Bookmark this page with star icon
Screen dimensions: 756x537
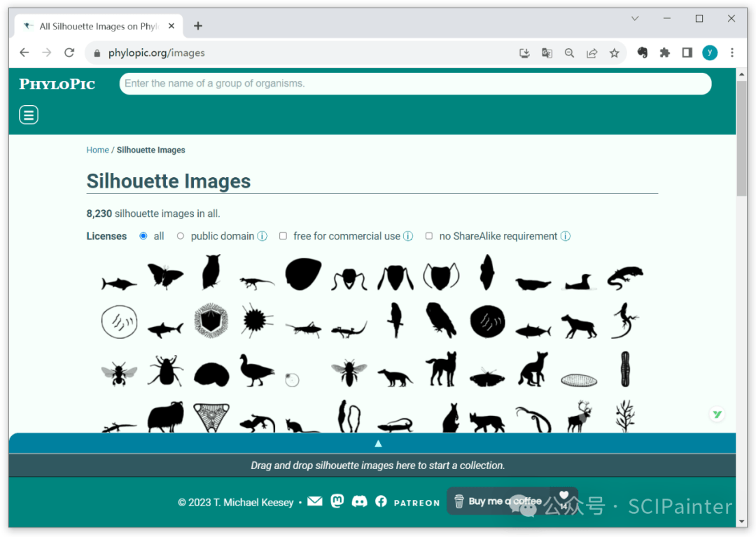[x=614, y=53]
